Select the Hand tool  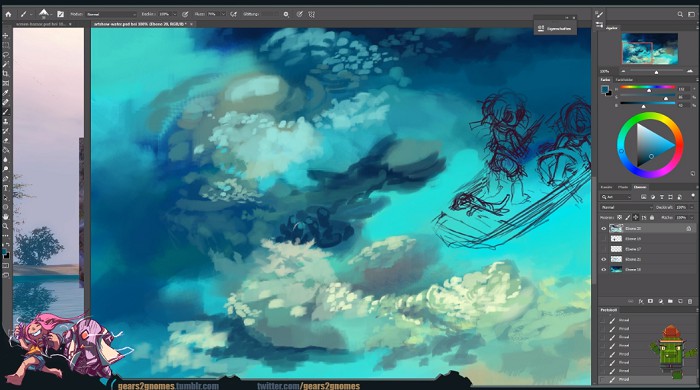coord(6,217)
